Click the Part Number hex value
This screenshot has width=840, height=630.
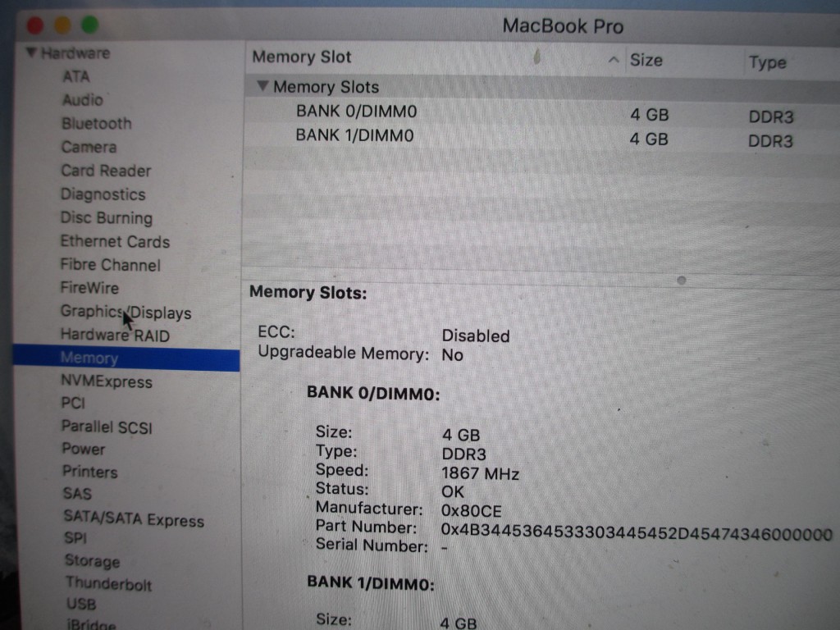[x=637, y=532]
